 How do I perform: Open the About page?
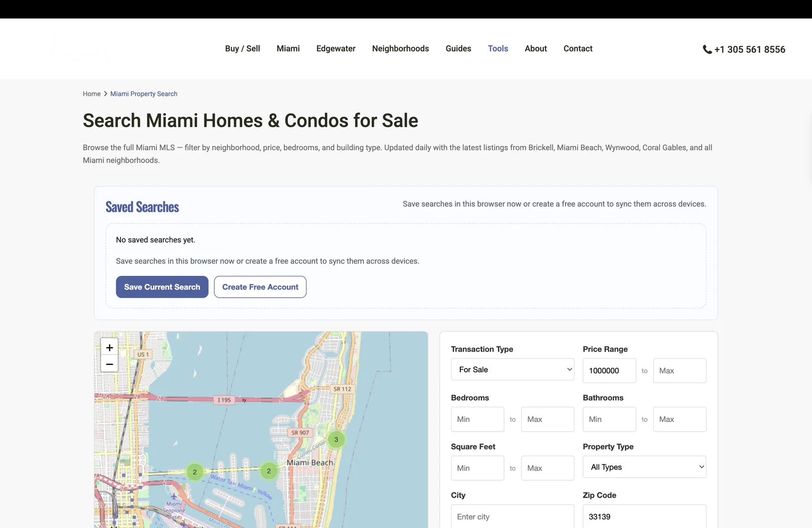536,49
